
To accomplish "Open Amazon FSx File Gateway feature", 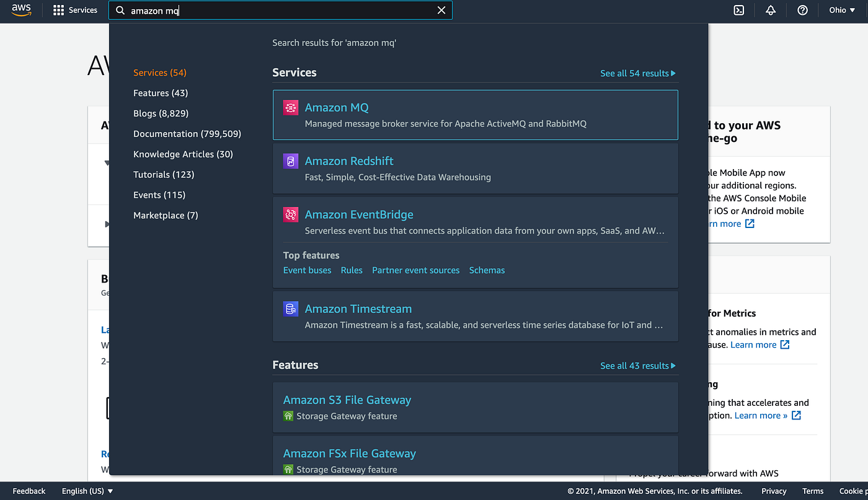I will (350, 454).
